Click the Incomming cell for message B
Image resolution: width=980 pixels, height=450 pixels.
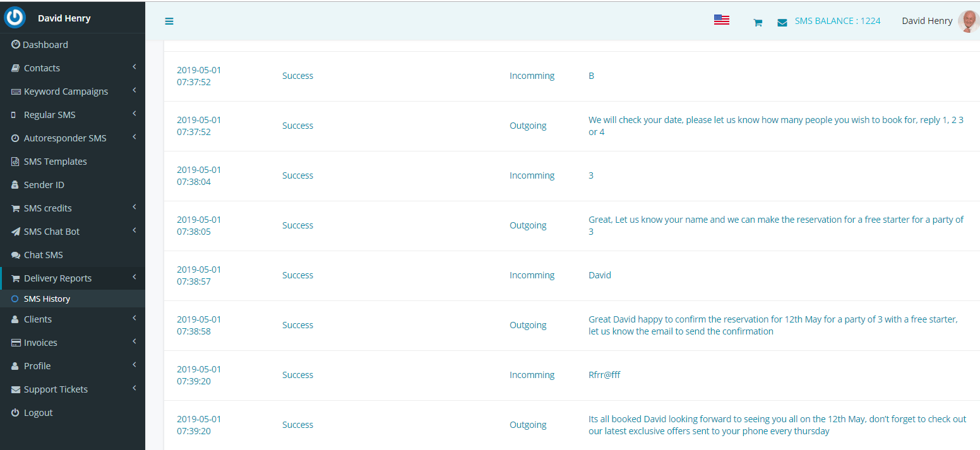[532, 76]
